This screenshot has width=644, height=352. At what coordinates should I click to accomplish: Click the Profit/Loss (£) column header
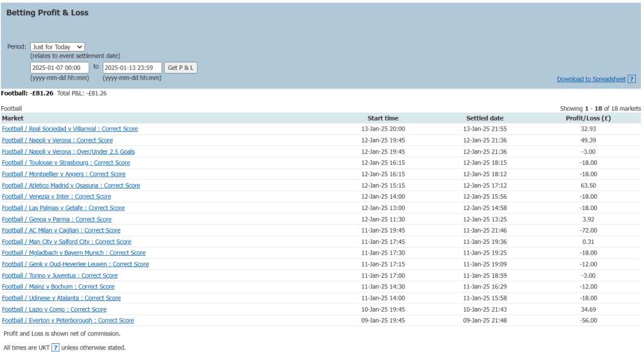click(x=589, y=118)
